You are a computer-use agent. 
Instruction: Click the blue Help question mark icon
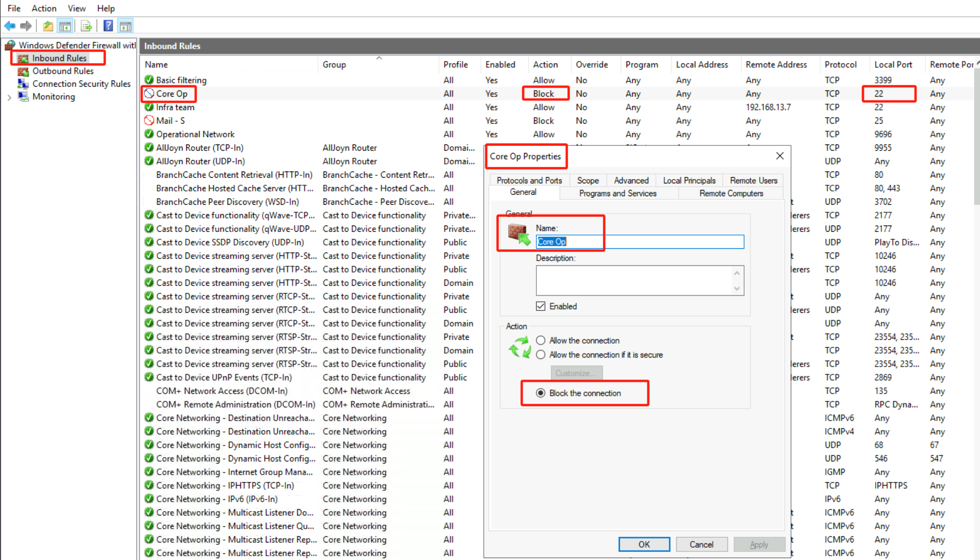point(108,26)
